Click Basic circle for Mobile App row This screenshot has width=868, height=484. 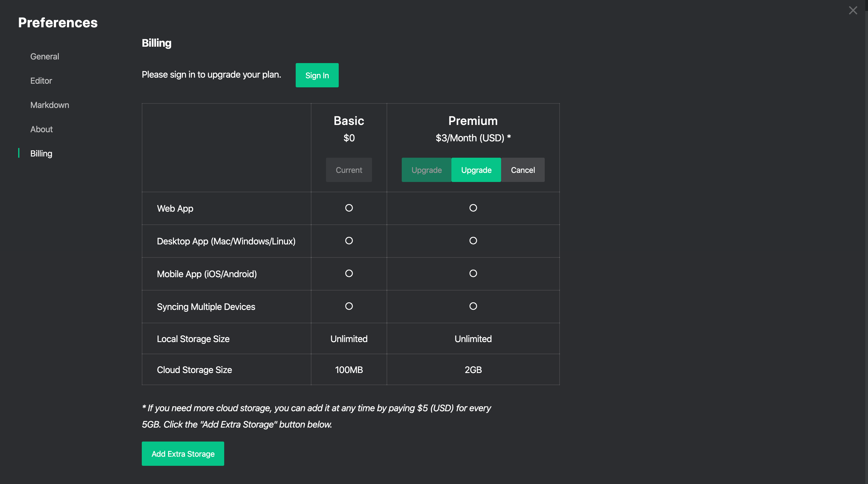[x=349, y=273]
